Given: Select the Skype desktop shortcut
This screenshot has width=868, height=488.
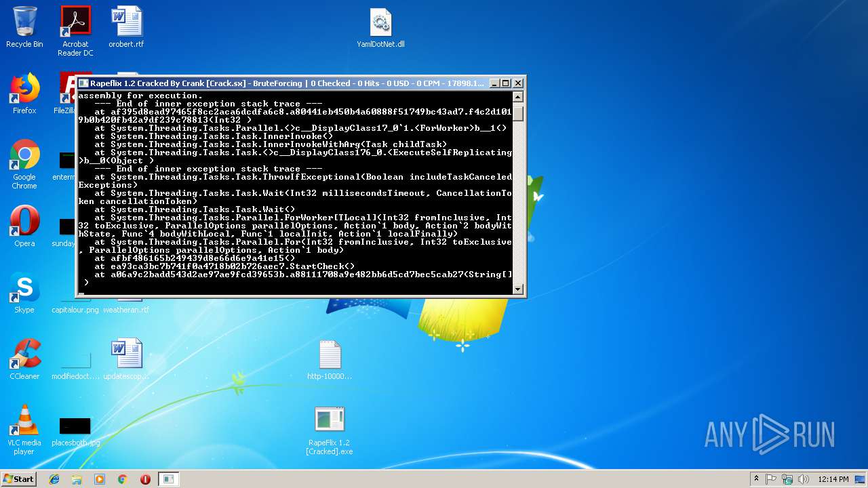Looking at the screenshot, I should [x=24, y=293].
